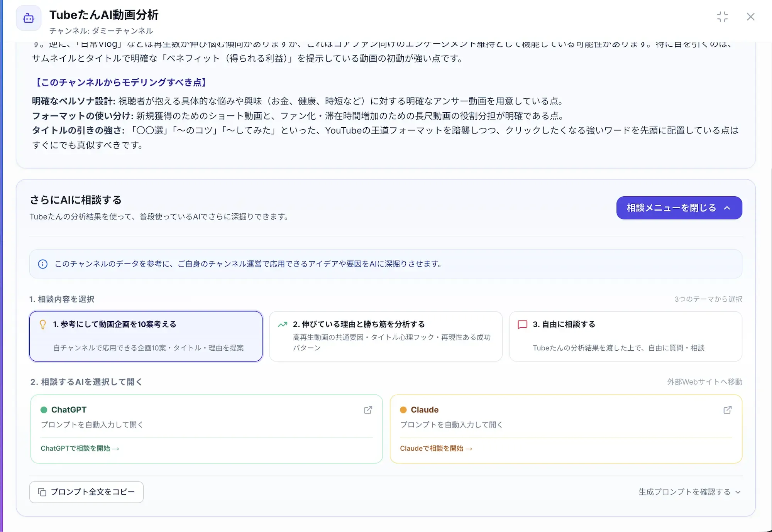The height and width of the screenshot is (532, 772).
Task: Click the ChatGPT card text プロンプトを自動入力して開く
Action: point(92,425)
